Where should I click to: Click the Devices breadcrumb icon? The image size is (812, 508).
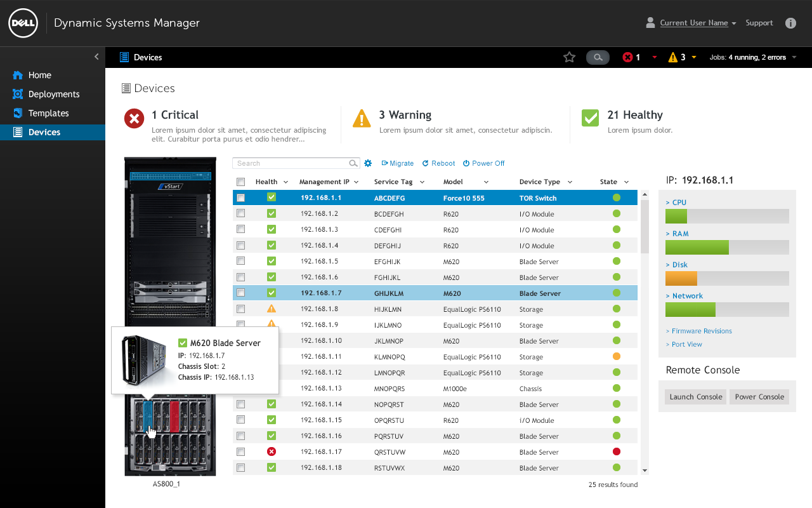click(x=124, y=57)
